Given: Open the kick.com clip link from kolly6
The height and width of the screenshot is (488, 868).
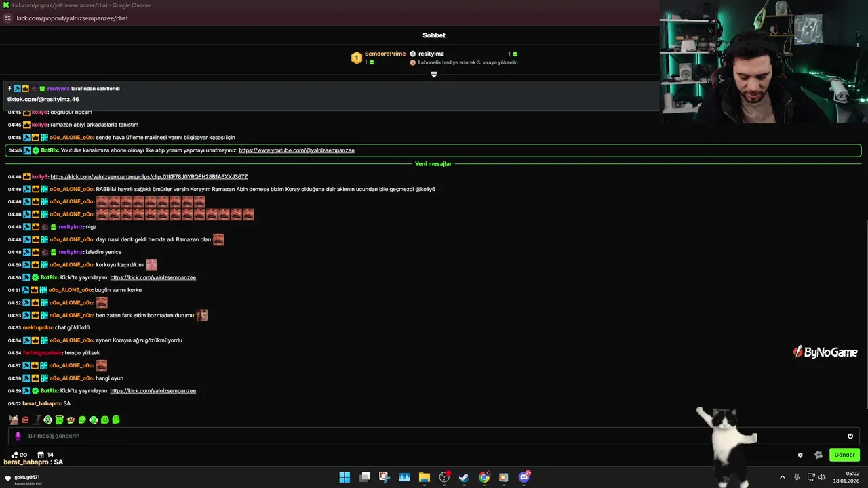Looking at the screenshot, I should pos(149,176).
